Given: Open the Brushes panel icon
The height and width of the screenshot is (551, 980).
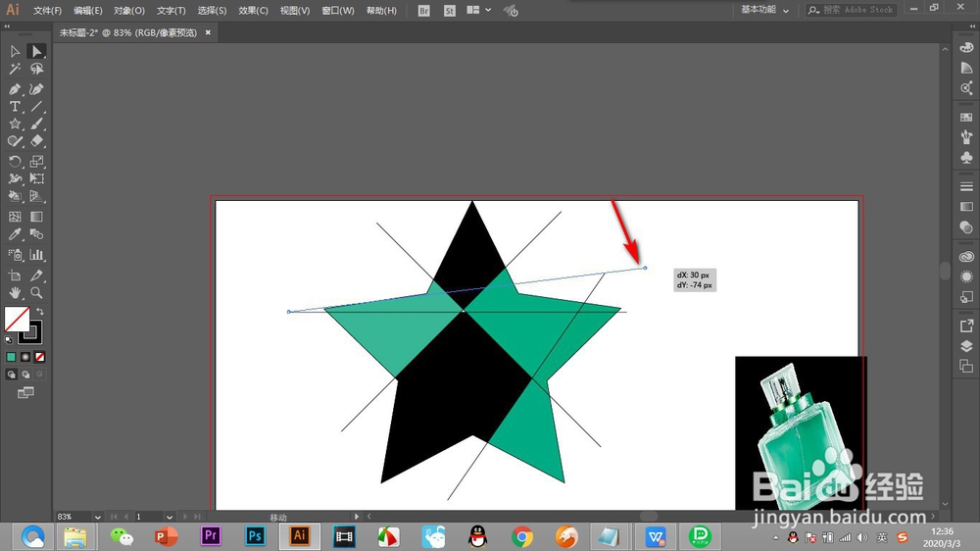Looking at the screenshot, I should 966,137.
